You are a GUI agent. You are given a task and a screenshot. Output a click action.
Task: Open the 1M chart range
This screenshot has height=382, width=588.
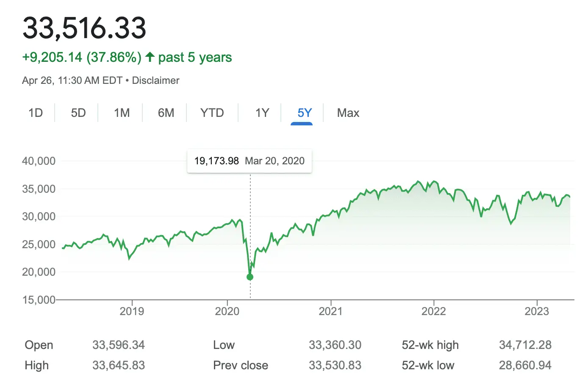click(122, 113)
